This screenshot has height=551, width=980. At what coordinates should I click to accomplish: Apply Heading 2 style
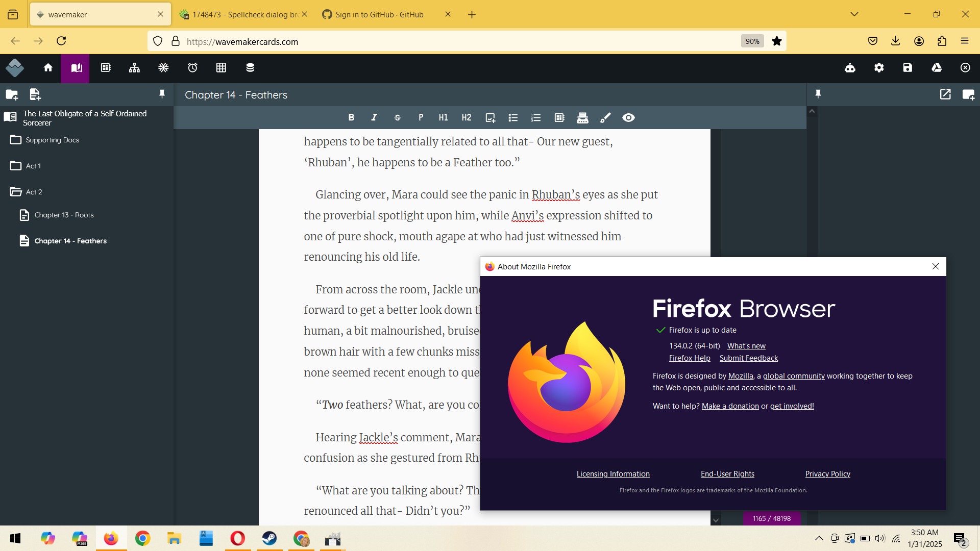(x=467, y=118)
